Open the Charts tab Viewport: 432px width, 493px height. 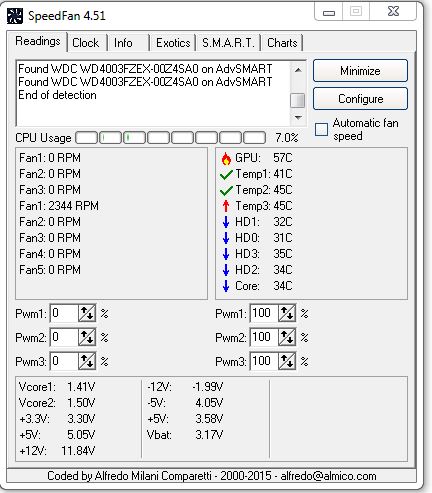pyautogui.click(x=282, y=43)
